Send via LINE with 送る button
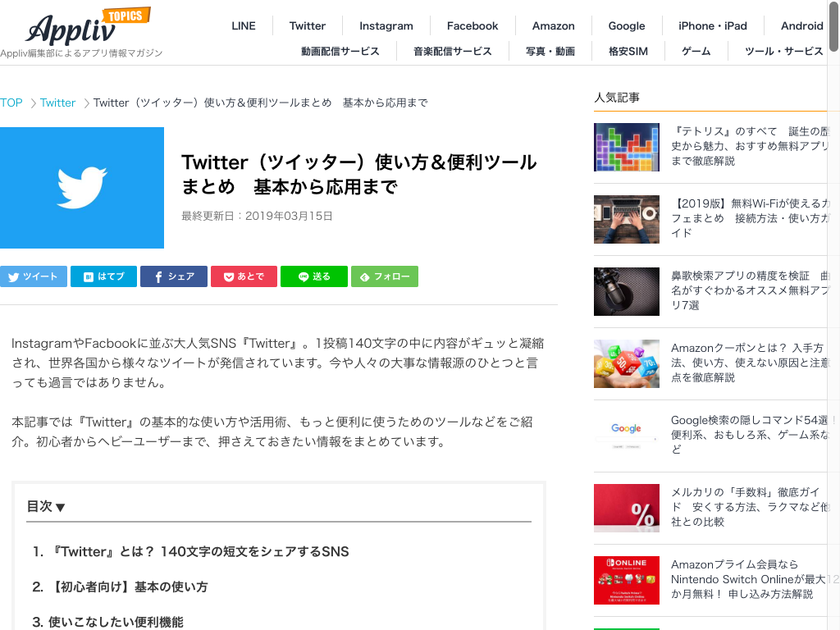Viewport: 840px width, 630px height. (314, 276)
